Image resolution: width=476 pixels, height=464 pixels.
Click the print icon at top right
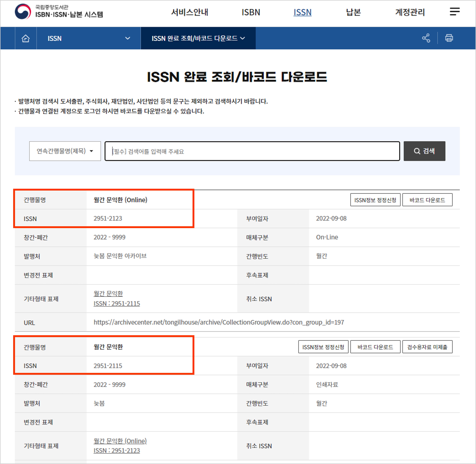coord(449,38)
